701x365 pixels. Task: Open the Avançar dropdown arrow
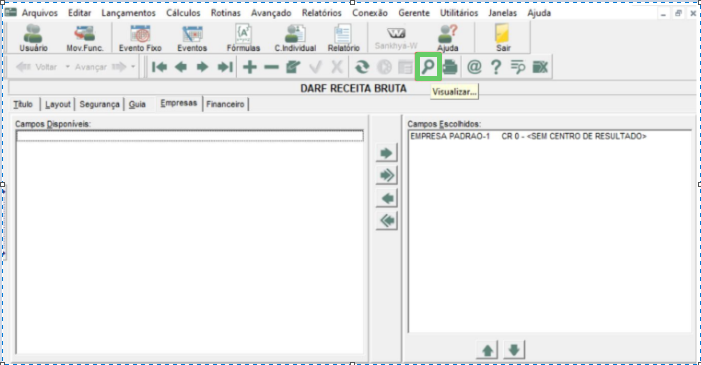coord(133,67)
